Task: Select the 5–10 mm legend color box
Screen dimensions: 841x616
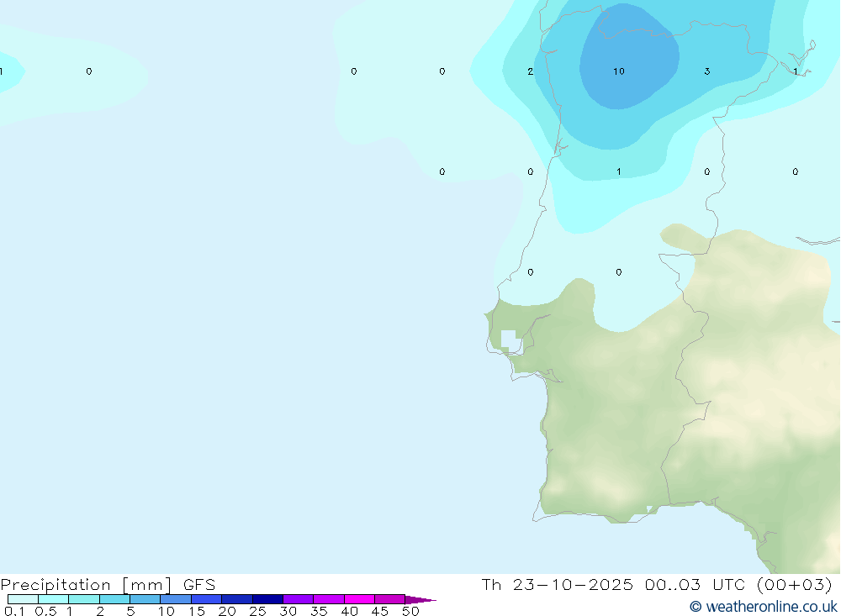Action: click(145, 599)
